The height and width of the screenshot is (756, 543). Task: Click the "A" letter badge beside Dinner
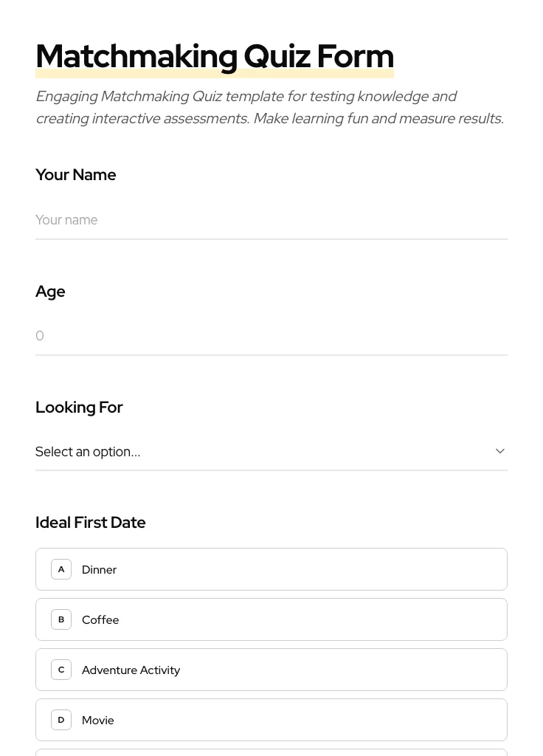61,569
